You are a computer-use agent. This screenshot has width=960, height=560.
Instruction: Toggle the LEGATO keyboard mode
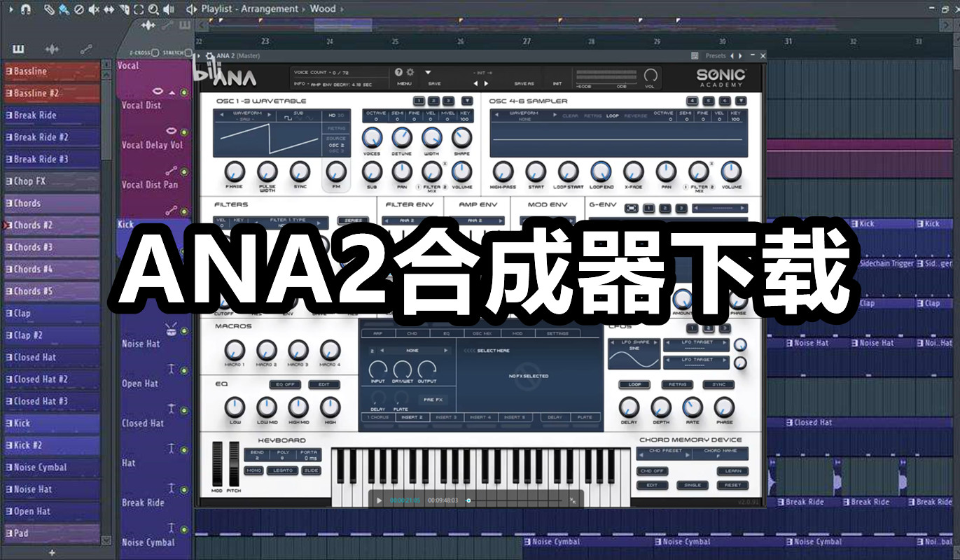pyautogui.click(x=282, y=470)
